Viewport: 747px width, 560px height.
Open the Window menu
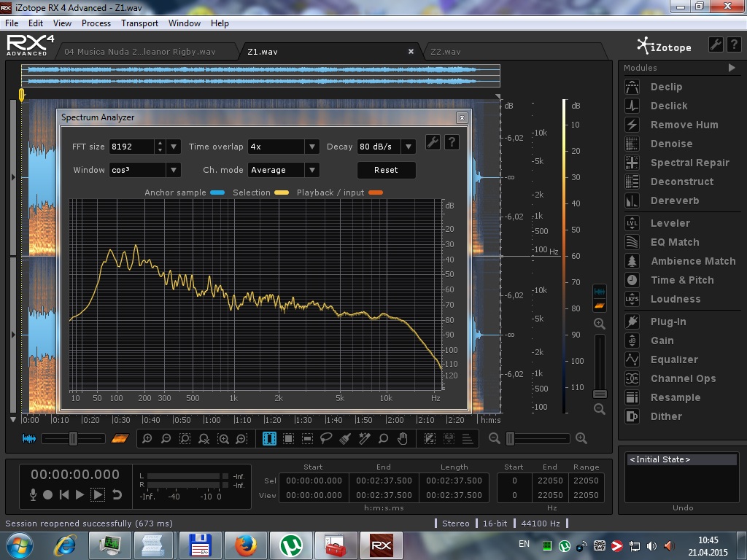[185, 23]
